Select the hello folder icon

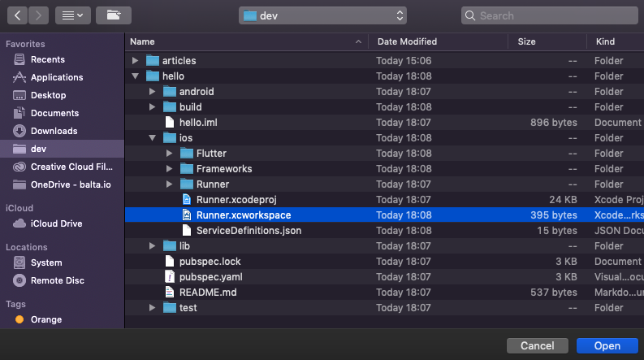[x=153, y=76]
